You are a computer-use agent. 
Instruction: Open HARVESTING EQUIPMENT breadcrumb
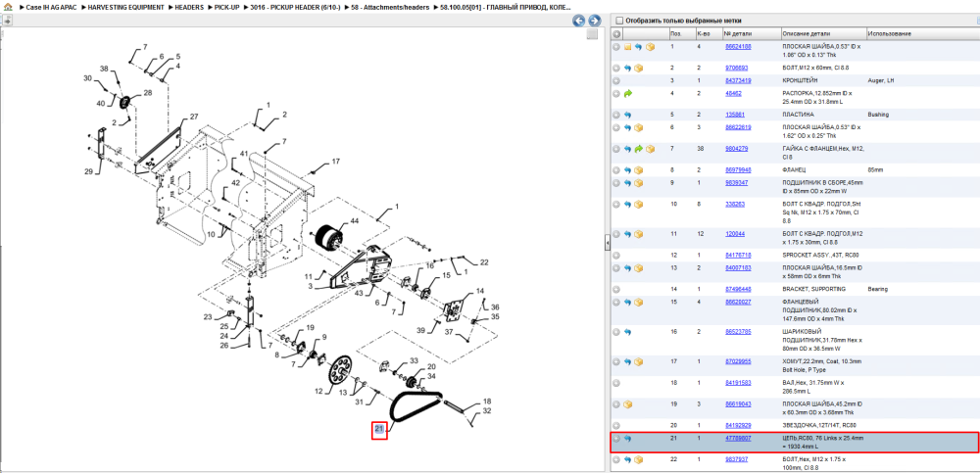coord(126,7)
